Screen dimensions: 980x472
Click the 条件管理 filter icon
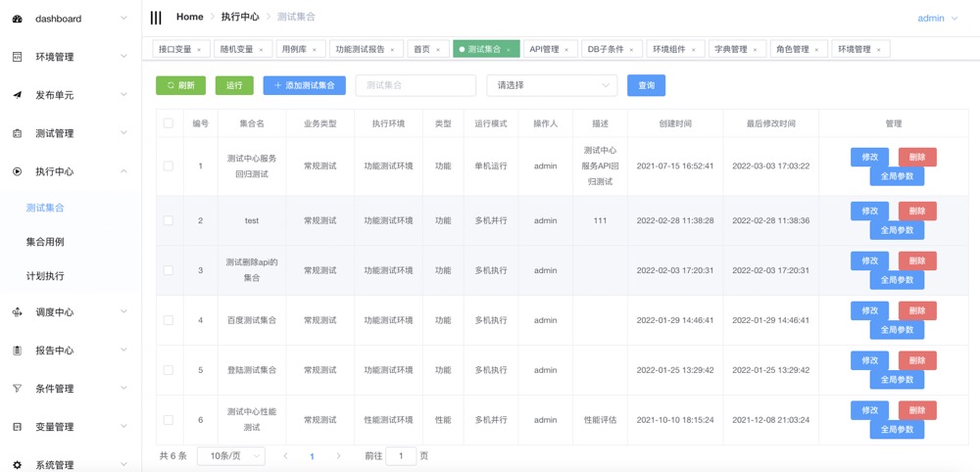pyautogui.click(x=18, y=389)
